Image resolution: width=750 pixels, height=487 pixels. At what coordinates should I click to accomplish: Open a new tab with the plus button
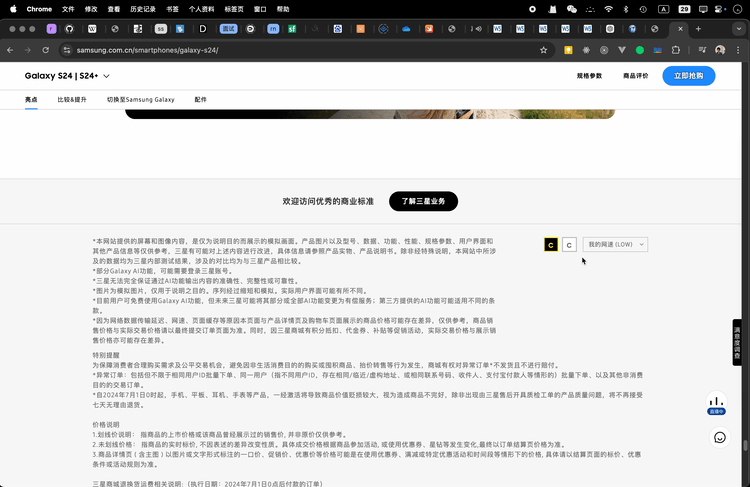(x=698, y=29)
